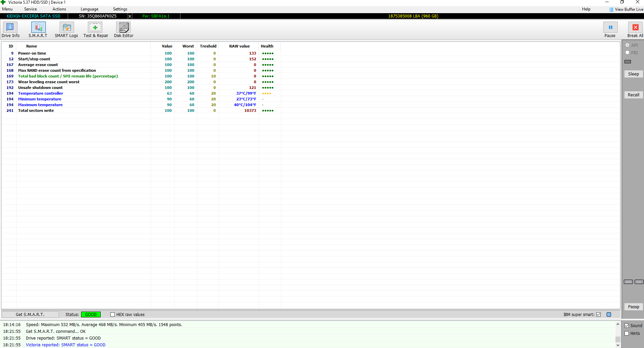
Task: Open the Drive Info panel
Action: coord(10,30)
